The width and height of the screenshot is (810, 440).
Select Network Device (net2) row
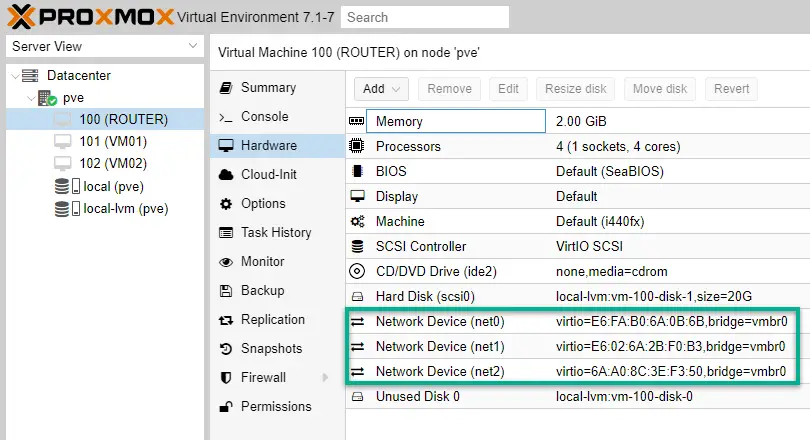pyautogui.click(x=578, y=371)
